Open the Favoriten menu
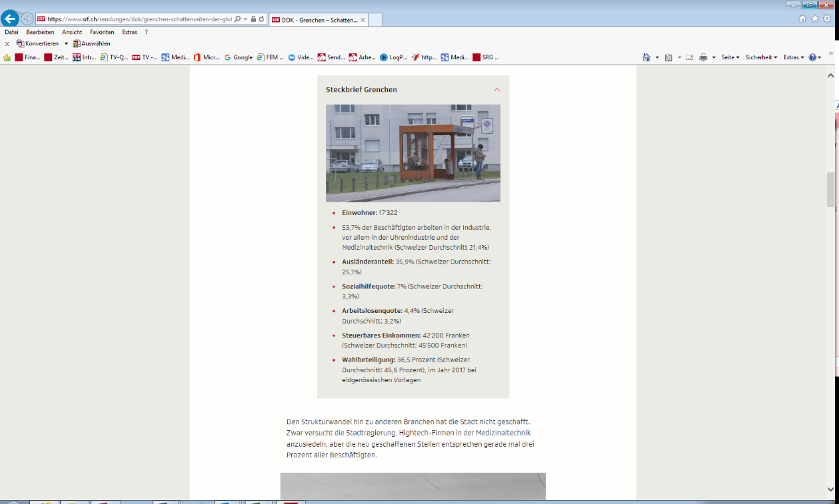Screen dimensions: 839x504 [102, 32]
